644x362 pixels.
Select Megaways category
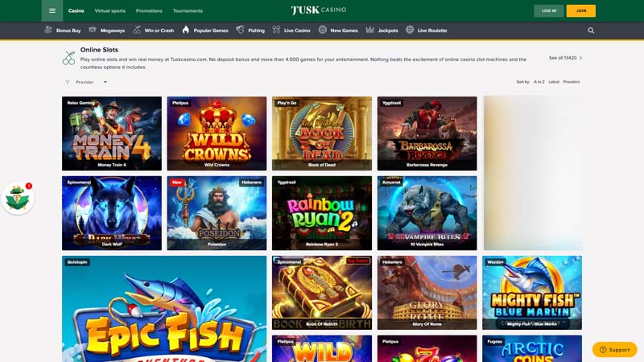113,31
